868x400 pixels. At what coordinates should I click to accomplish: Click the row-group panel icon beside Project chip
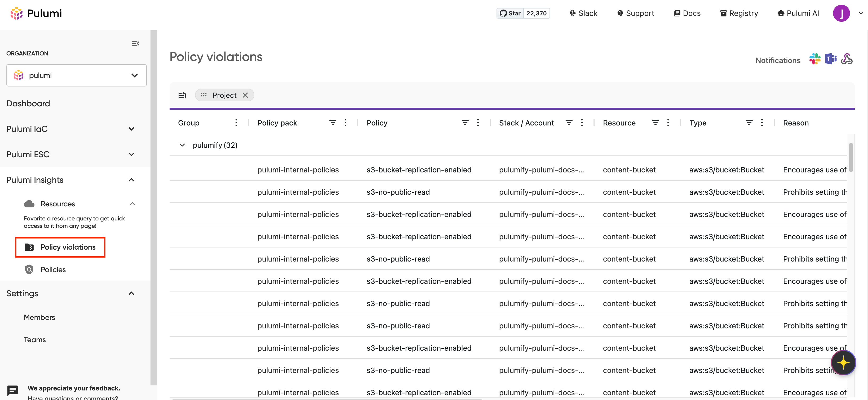click(x=182, y=95)
